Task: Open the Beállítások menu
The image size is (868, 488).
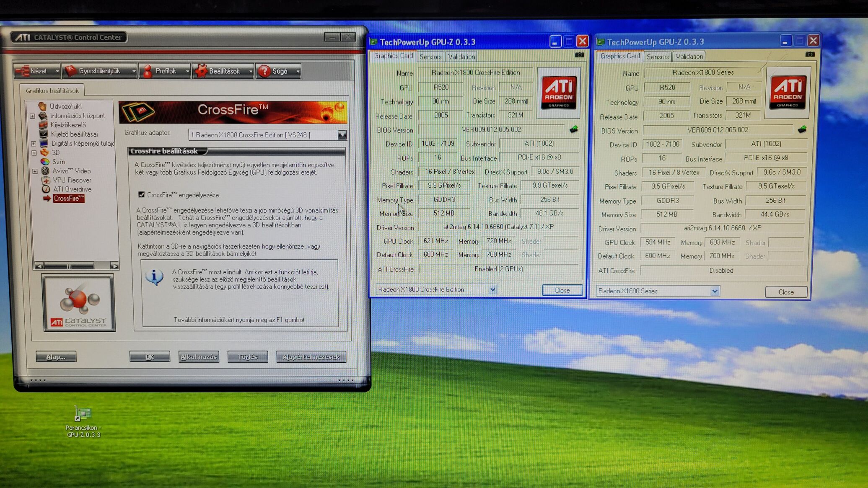Action: [223, 71]
